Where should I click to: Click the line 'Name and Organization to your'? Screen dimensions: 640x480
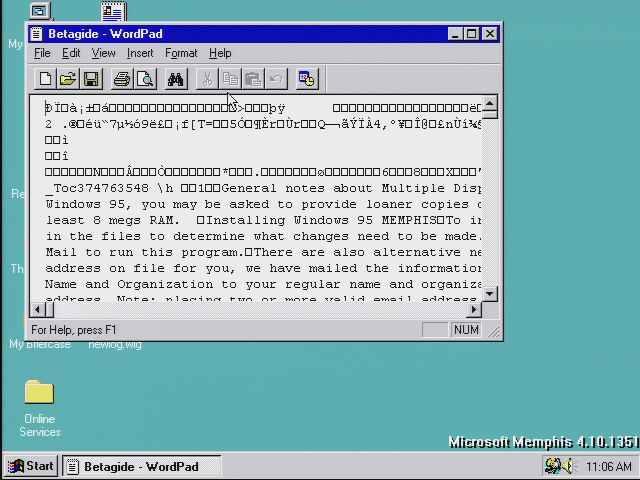263,284
